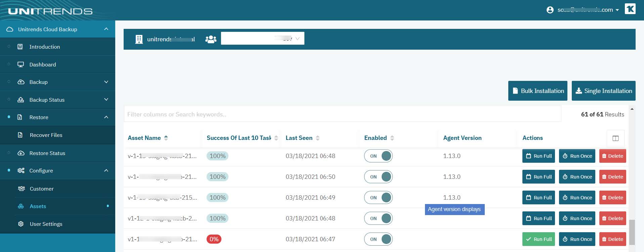
Task: Click the Configure gears icon
Action: coord(21,170)
